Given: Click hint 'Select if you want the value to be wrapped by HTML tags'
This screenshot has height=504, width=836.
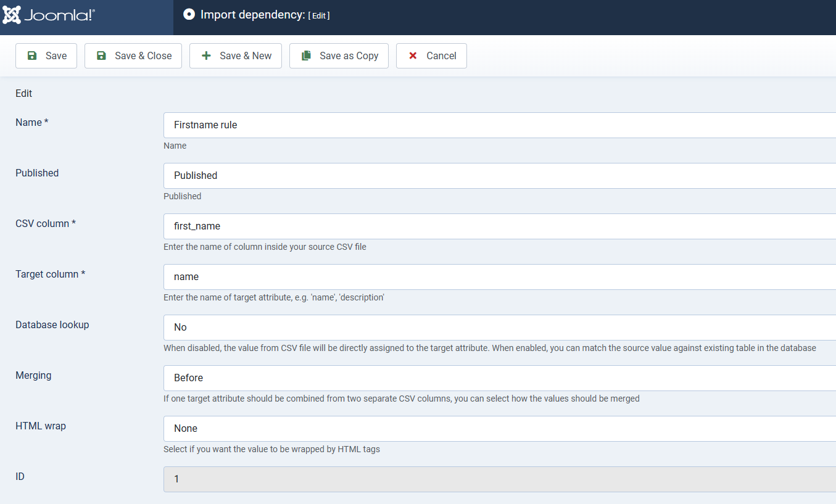Looking at the screenshot, I should [x=271, y=449].
